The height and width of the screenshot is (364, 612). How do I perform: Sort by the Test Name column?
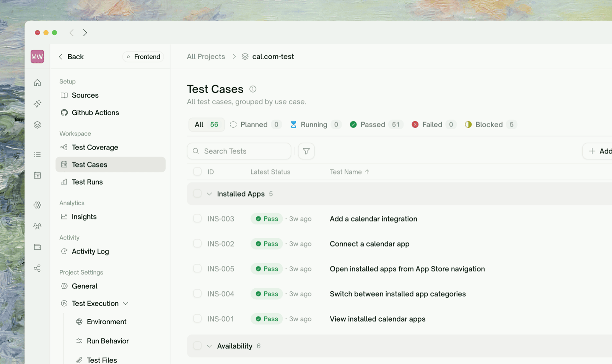pyautogui.click(x=350, y=172)
